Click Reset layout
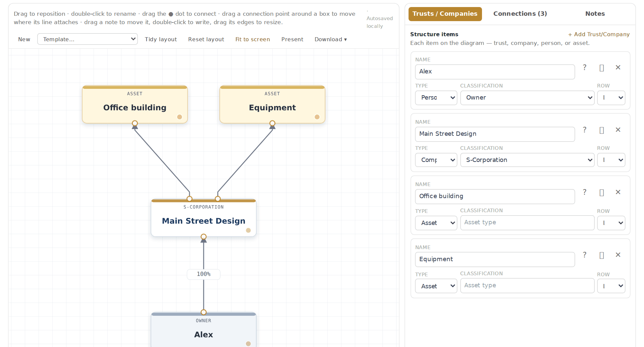Image resolution: width=644 pixels, height=347 pixels. click(x=206, y=39)
